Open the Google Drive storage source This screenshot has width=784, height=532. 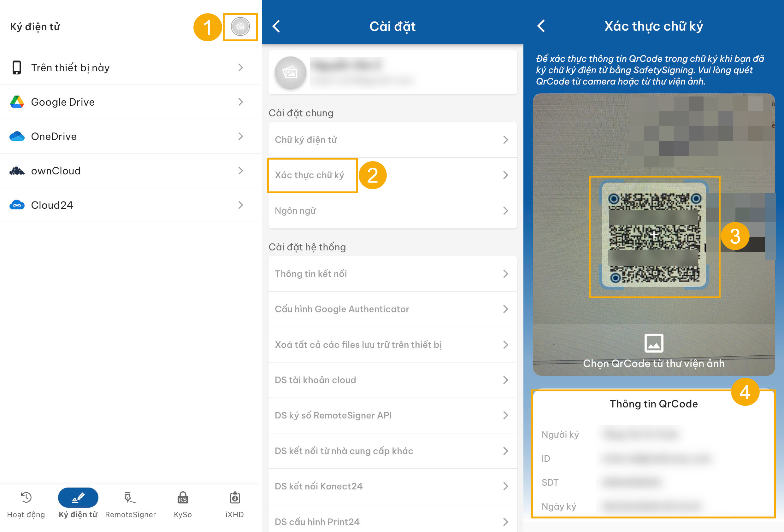click(62, 102)
